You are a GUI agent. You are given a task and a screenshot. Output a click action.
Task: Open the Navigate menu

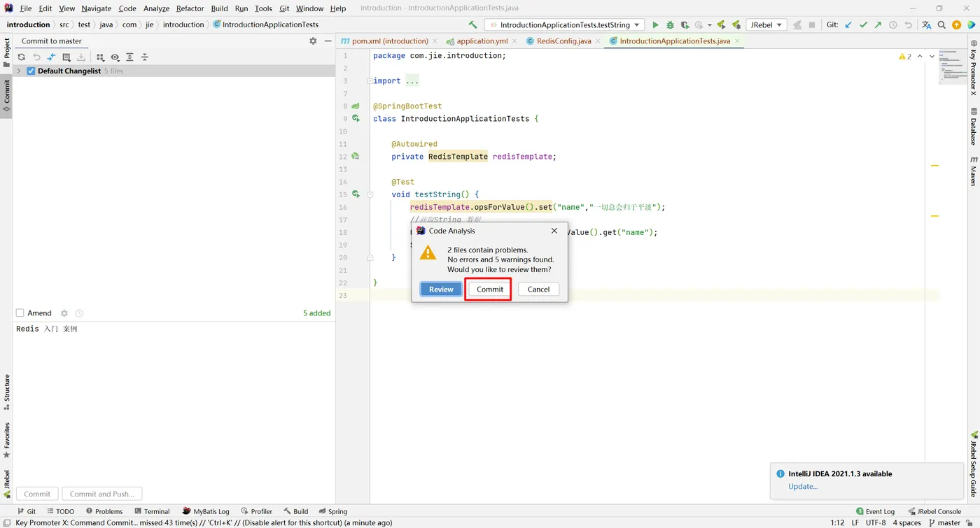[96, 8]
